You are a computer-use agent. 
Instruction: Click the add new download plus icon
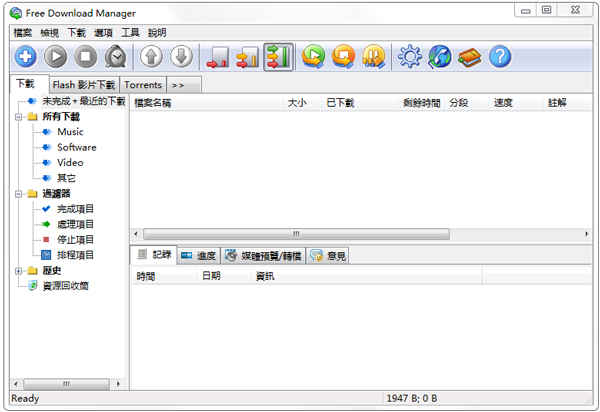click(x=26, y=57)
